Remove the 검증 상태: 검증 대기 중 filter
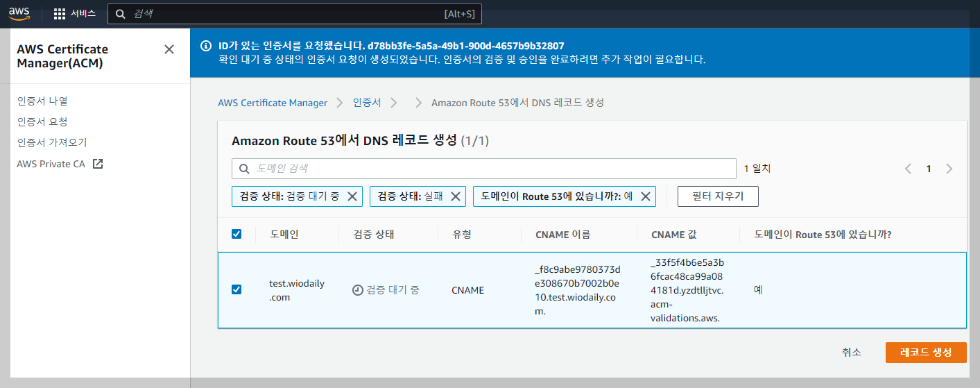Image resolution: width=980 pixels, height=388 pixels. [x=352, y=196]
